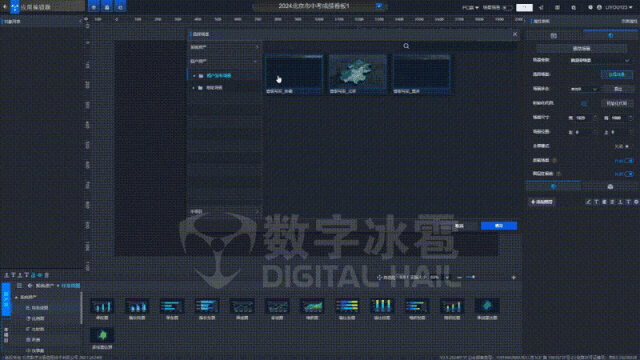Collapse the left layer panel with its chevron

(x=80, y=21)
